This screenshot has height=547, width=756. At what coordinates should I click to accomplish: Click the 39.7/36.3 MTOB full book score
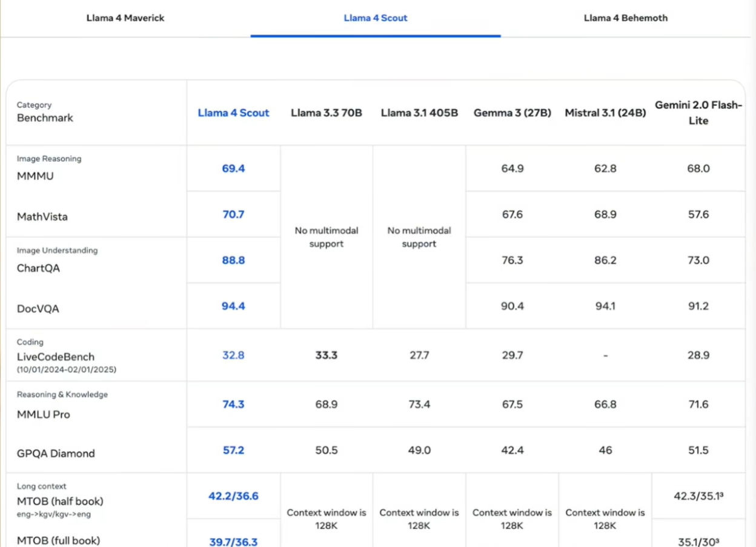(x=233, y=542)
